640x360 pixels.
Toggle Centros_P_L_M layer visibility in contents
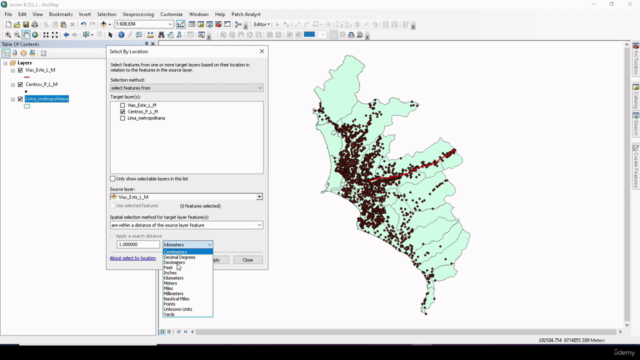[20, 84]
